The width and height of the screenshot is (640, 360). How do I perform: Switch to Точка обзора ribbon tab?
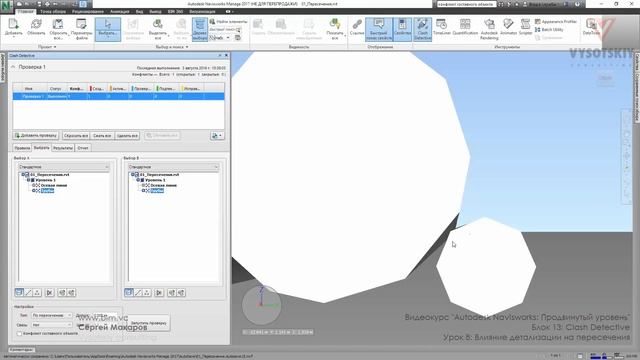pyautogui.click(x=53, y=11)
